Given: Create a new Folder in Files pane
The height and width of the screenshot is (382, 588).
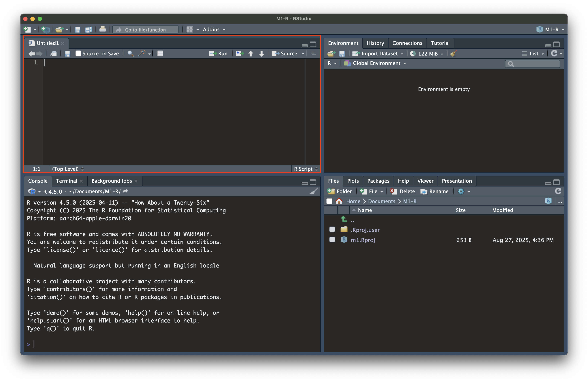Looking at the screenshot, I should pos(339,191).
